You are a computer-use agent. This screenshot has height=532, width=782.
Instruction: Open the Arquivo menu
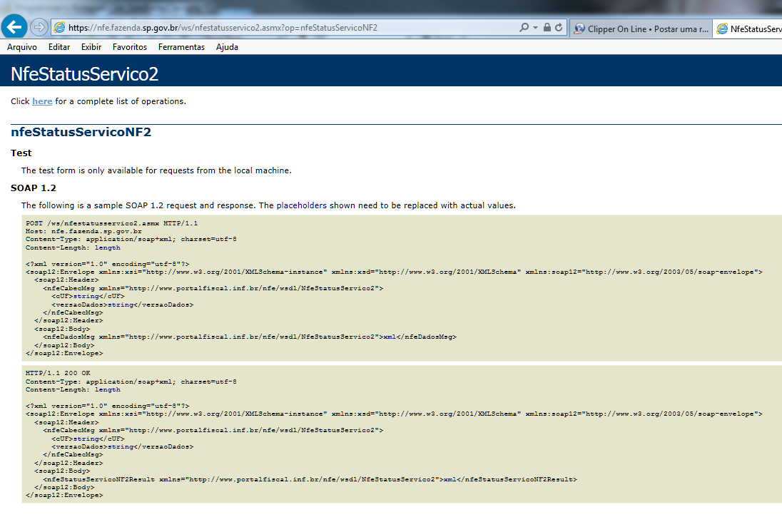[x=22, y=47]
